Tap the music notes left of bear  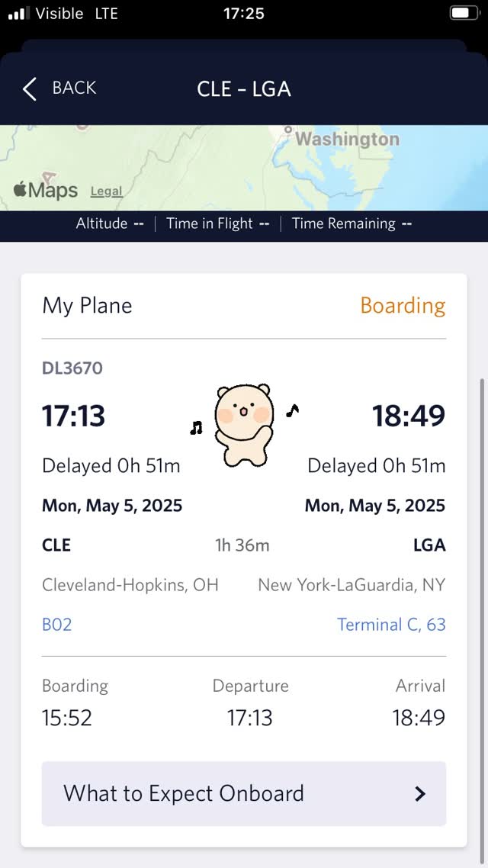pos(196,427)
